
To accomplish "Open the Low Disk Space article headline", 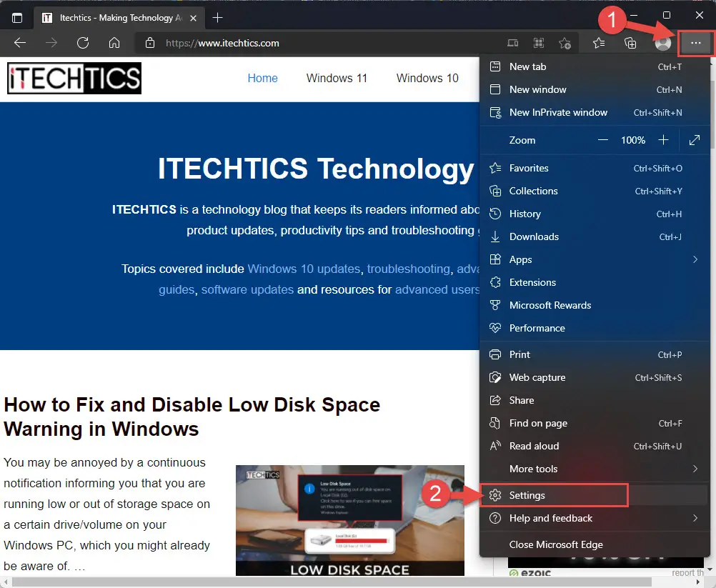I will coord(192,417).
